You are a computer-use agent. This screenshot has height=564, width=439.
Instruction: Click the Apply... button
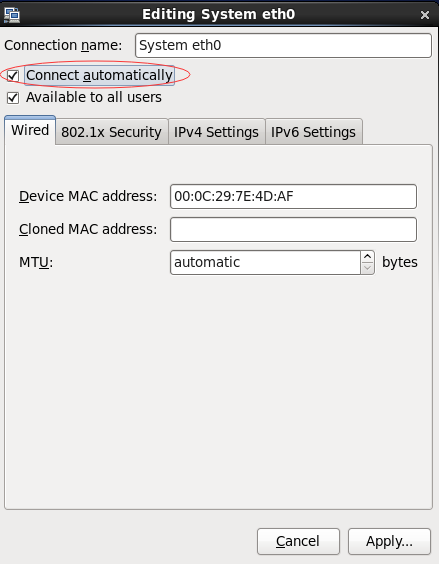[x=389, y=541]
